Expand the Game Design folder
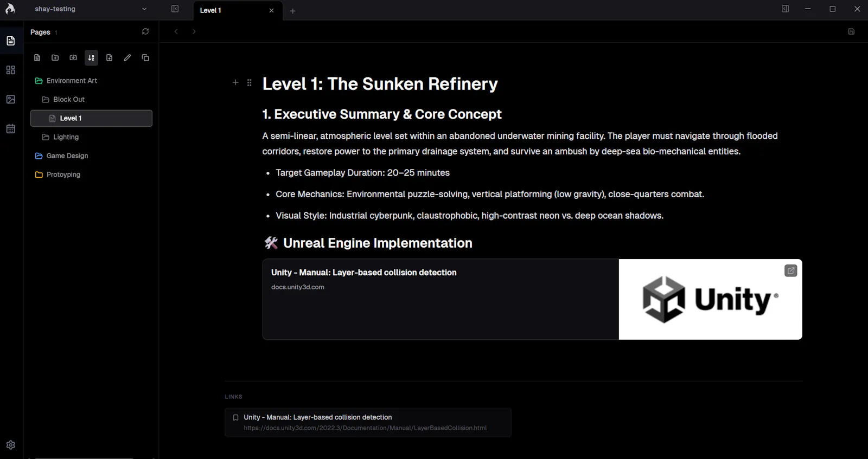 pyautogui.click(x=91, y=156)
